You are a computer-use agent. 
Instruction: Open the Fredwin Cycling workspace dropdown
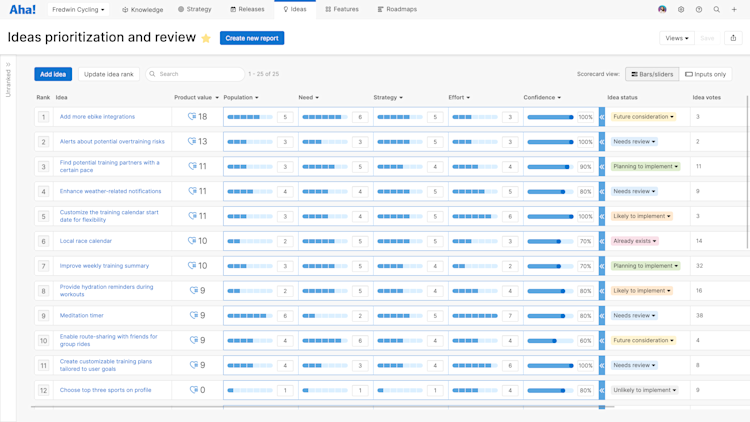[78, 9]
